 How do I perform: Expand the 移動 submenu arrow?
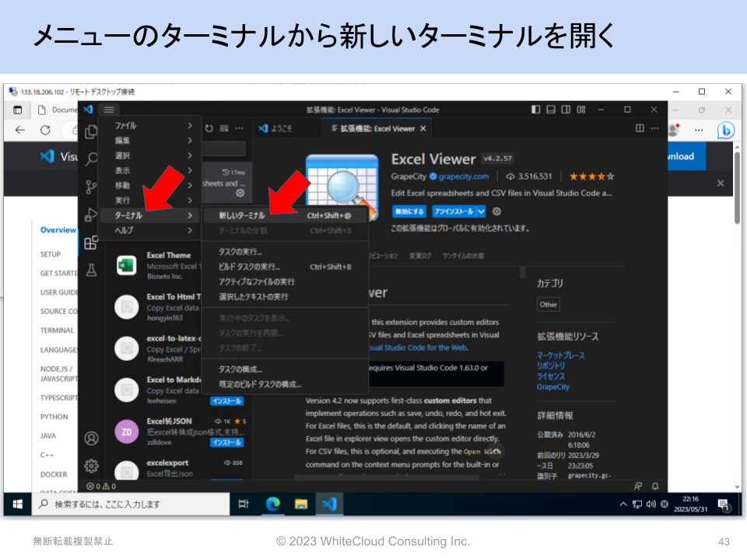click(190, 185)
